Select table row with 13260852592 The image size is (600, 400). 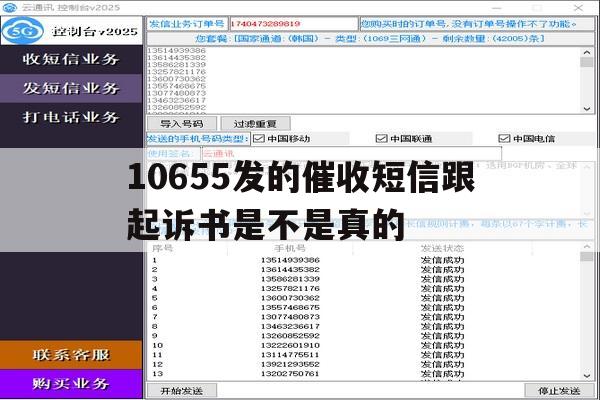(364, 336)
